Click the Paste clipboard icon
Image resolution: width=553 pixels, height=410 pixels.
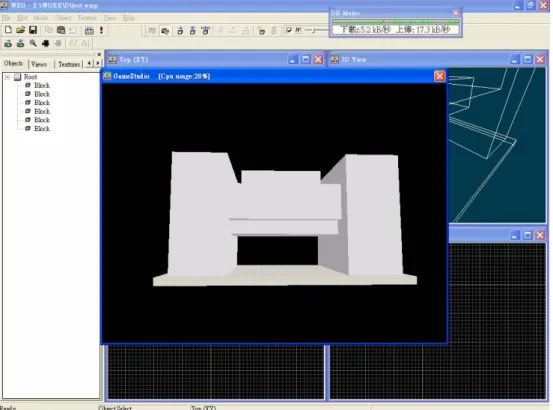point(61,30)
